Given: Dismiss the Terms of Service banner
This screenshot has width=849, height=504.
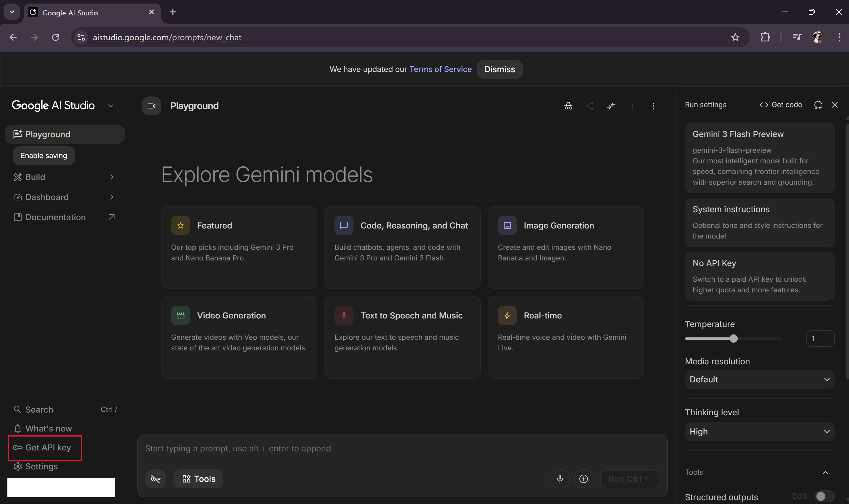Looking at the screenshot, I should 499,69.
